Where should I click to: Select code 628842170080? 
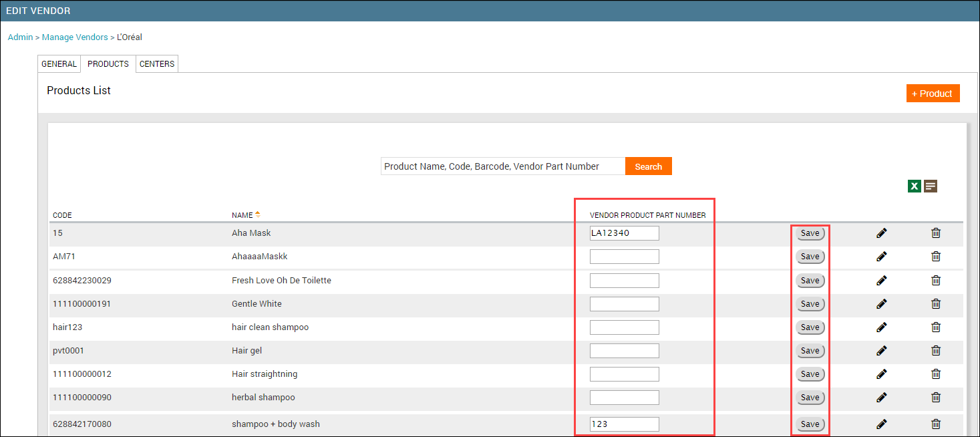[x=82, y=424]
